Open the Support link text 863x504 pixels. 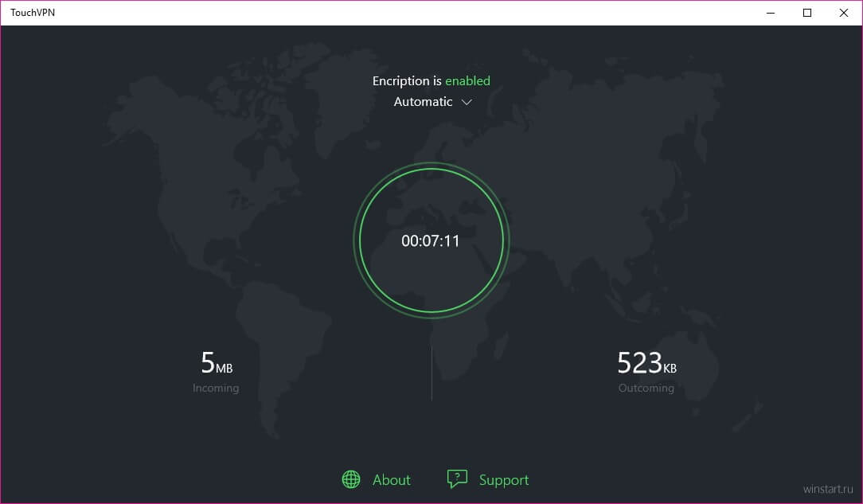(503, 480)
